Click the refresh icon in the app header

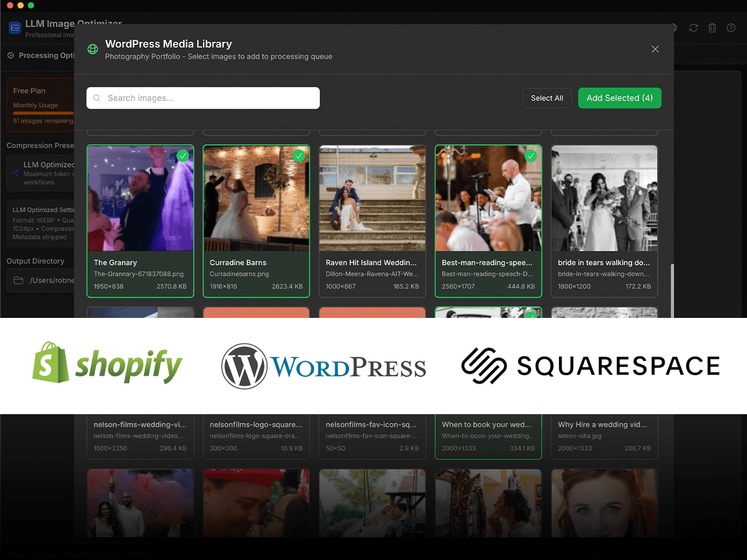[x=693, y=28]
